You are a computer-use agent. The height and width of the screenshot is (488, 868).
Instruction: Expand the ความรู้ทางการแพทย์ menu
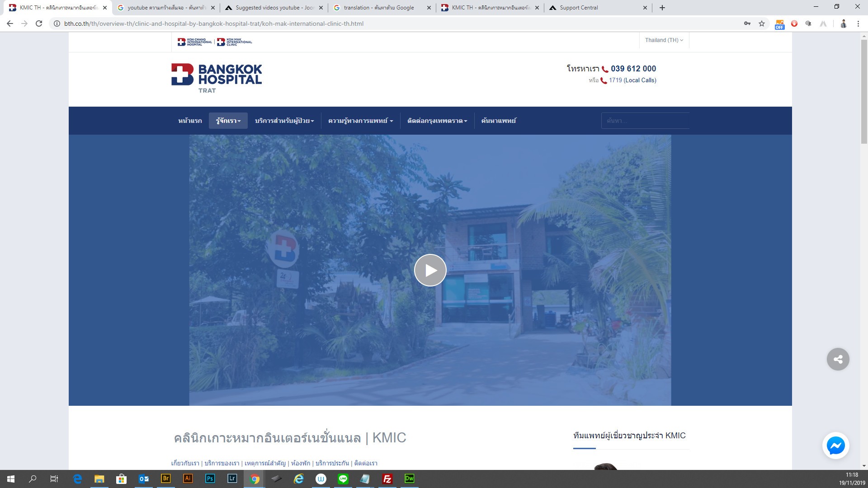tap(360, 121)
